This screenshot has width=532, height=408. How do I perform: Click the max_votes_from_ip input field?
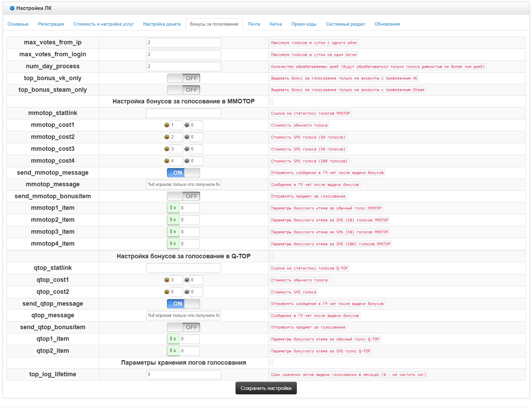184,43
